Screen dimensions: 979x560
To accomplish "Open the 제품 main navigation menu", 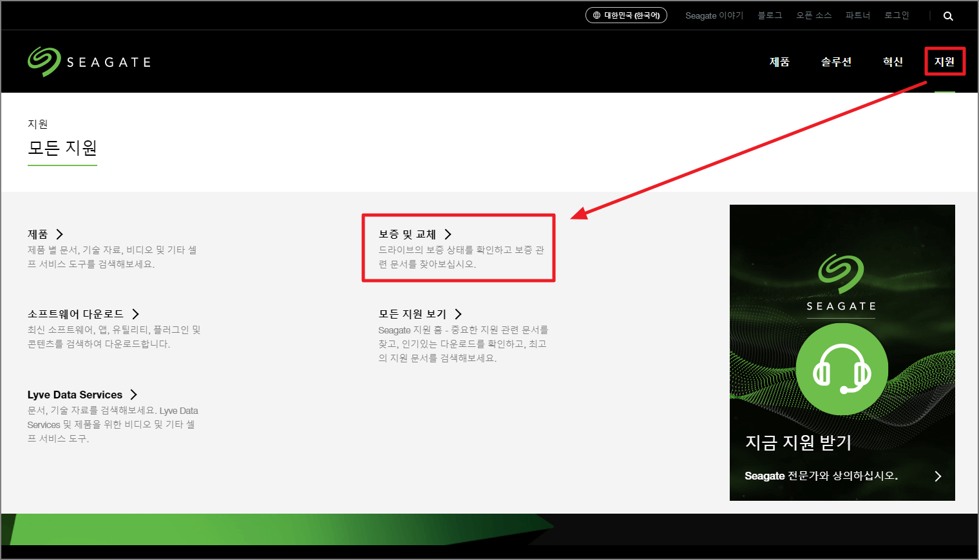I will click(x=779, y=62).
